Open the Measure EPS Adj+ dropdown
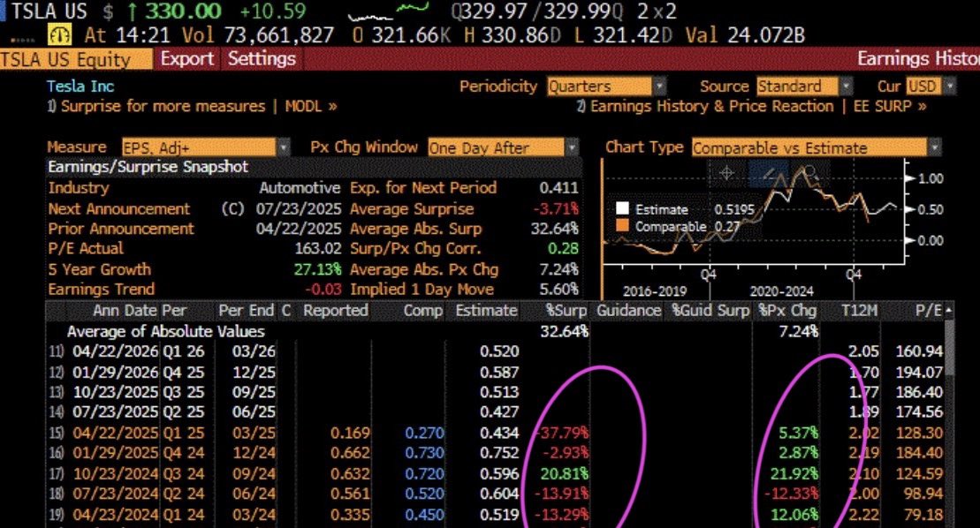 click(205, 147)
